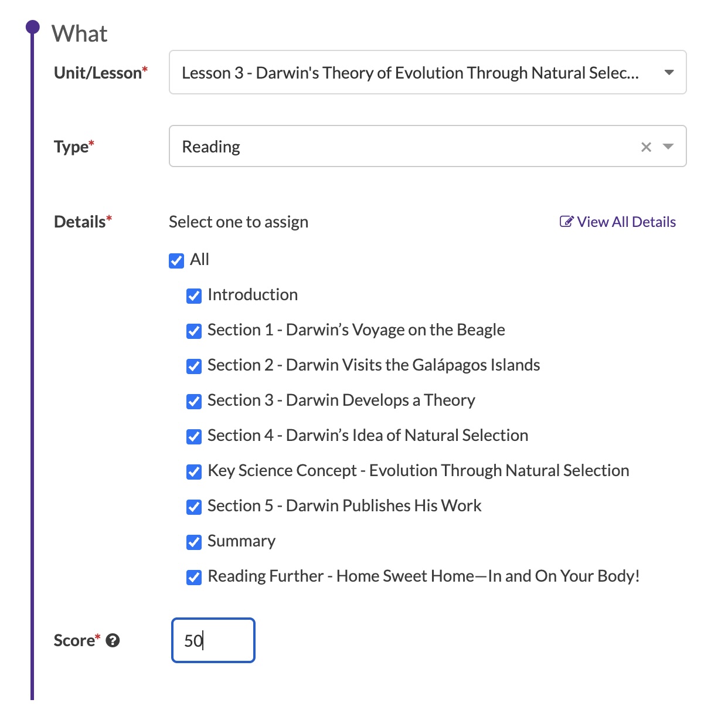Click the 'What' section heading

click(x=80, y=34)
